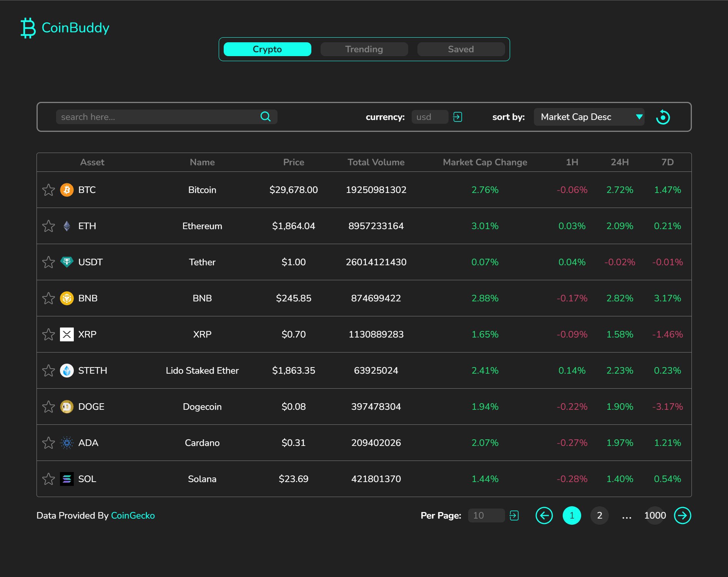The width and height of the screenshot is (728, 577).
Task: Click the CoinBuddy bitcoin logo icon
Action: (28, 28)
